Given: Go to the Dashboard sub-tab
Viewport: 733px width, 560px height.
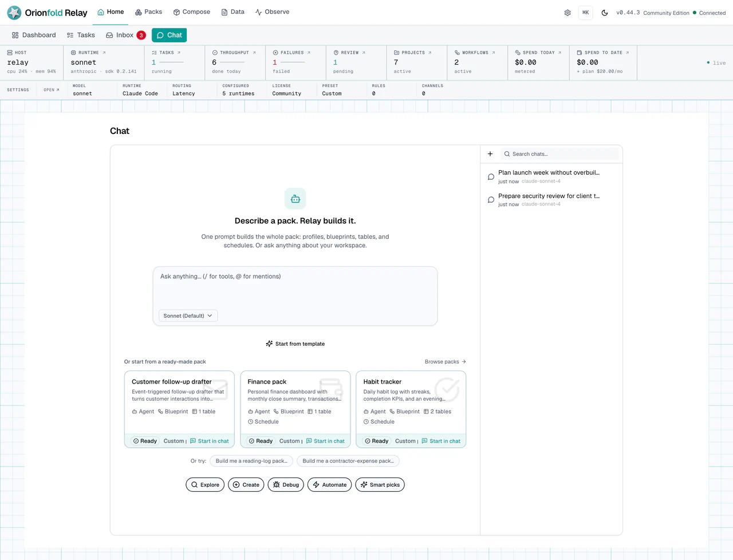Looking at the screenshot, I should click(x=34, y=35).
